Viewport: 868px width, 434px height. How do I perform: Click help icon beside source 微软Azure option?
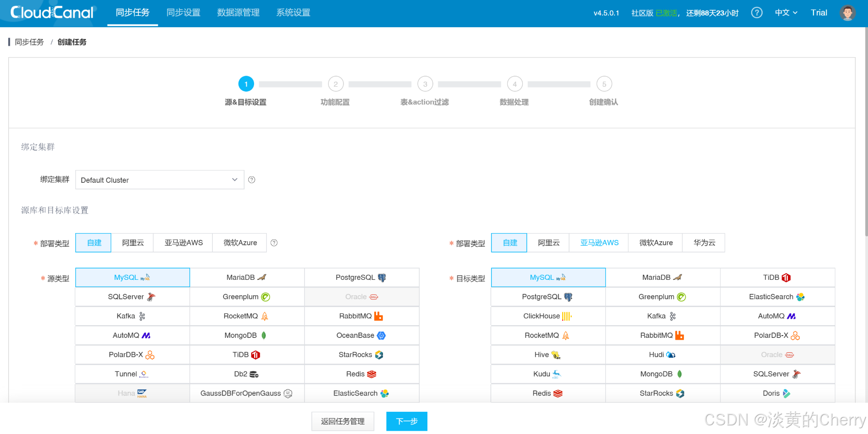(274, 243)
